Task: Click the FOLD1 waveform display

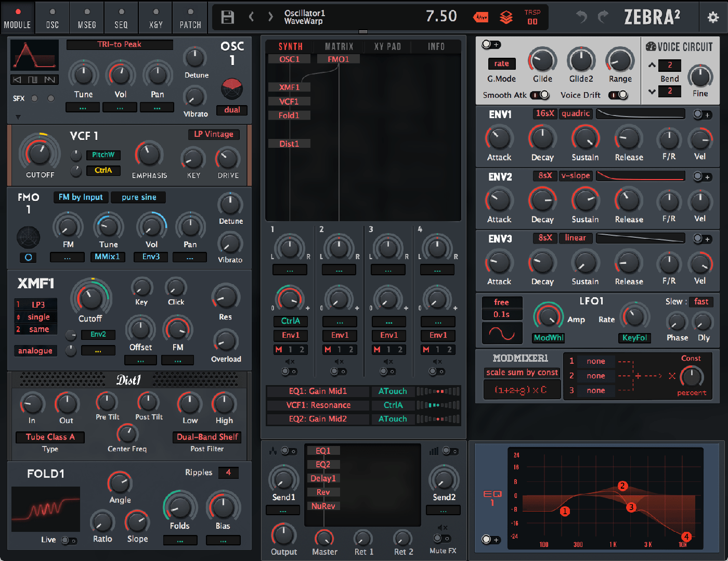Action: 46,509
